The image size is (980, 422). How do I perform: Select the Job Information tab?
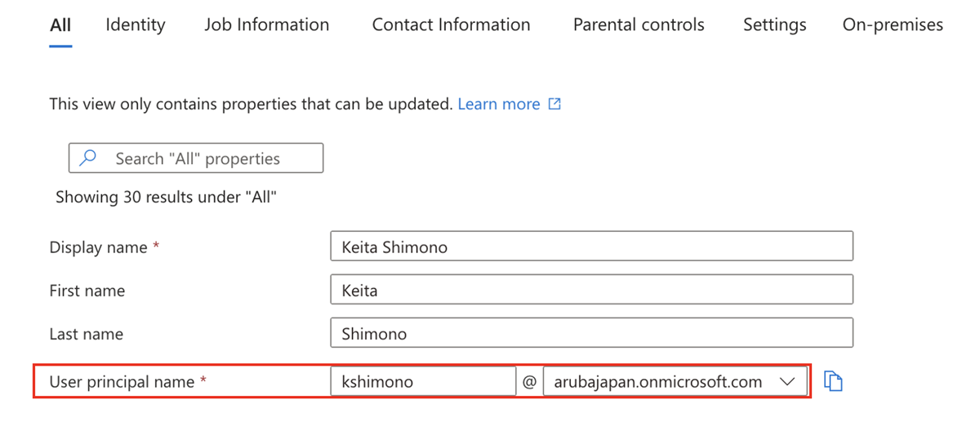click(266, 25)
